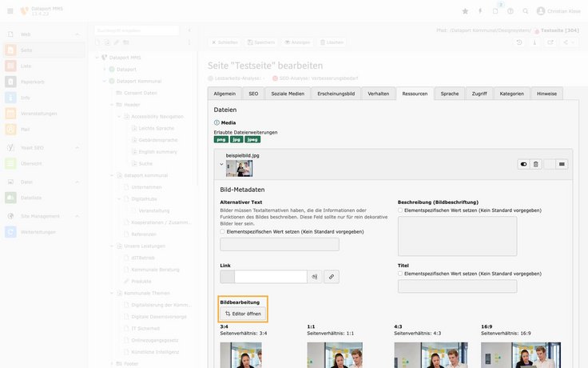Enable element-specific value for Alternativer Text
The width and height of the screenshot is (588, 368).
(x=223, y=231)
